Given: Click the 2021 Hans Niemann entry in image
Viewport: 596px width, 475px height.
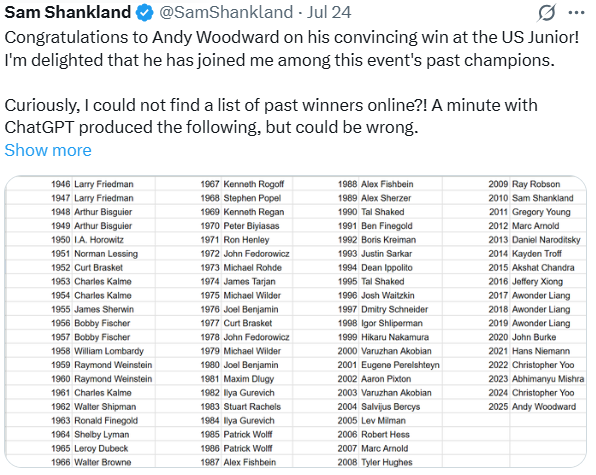Looking at the screenshot, I should (x=529, y=351).
